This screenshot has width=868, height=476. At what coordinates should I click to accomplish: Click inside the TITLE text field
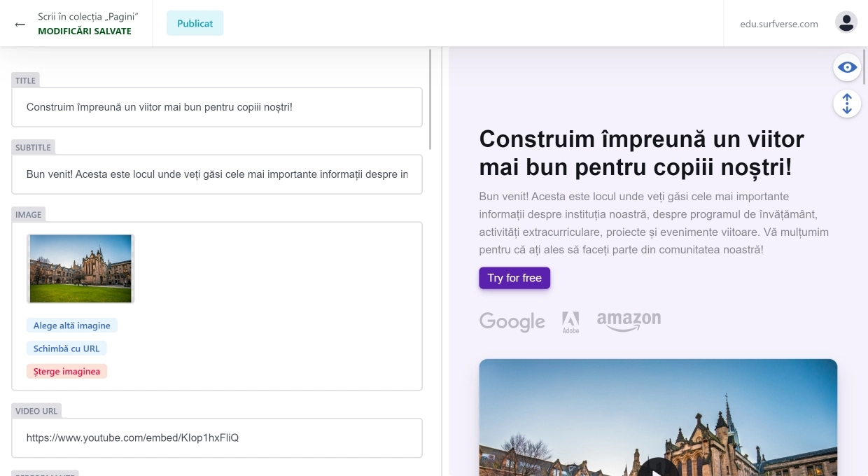(217, 107)
